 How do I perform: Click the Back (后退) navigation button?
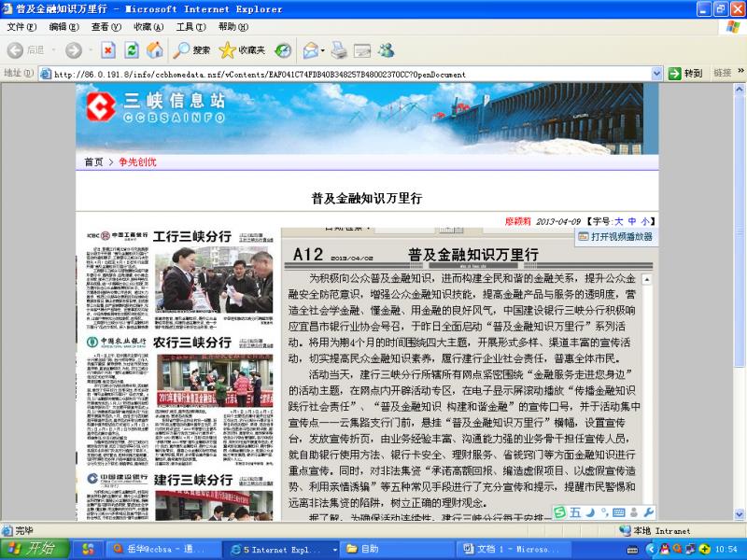pos(25,50)
